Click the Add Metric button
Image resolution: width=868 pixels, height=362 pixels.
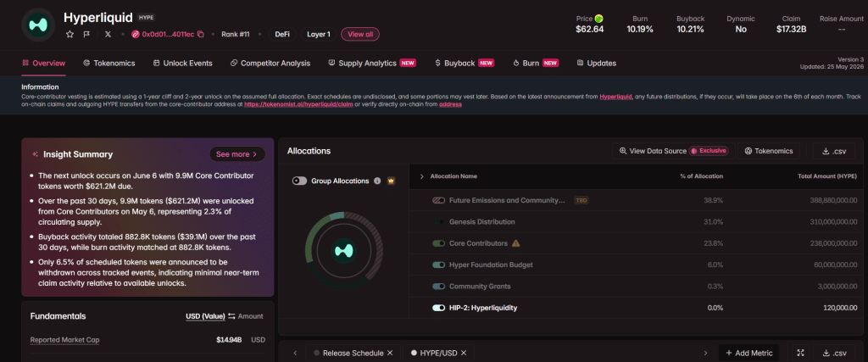pyautogui.click(x=748, y=354)
